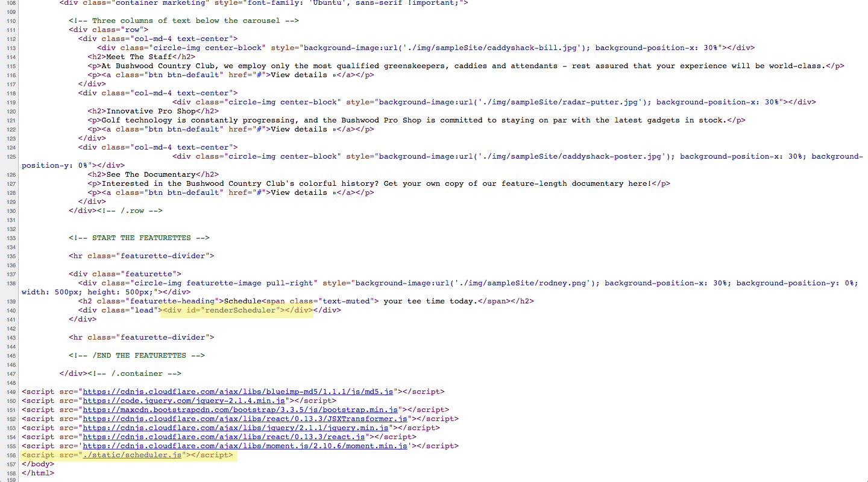Open the bootstrap.min.js CDN link
This screenshot has height=482, width=868.
pos(241,410)
